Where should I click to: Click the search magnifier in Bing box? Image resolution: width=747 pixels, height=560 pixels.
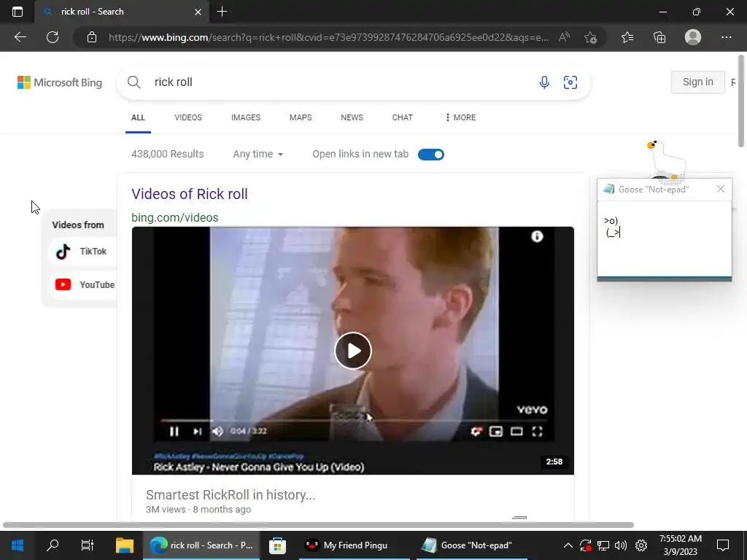134,82
